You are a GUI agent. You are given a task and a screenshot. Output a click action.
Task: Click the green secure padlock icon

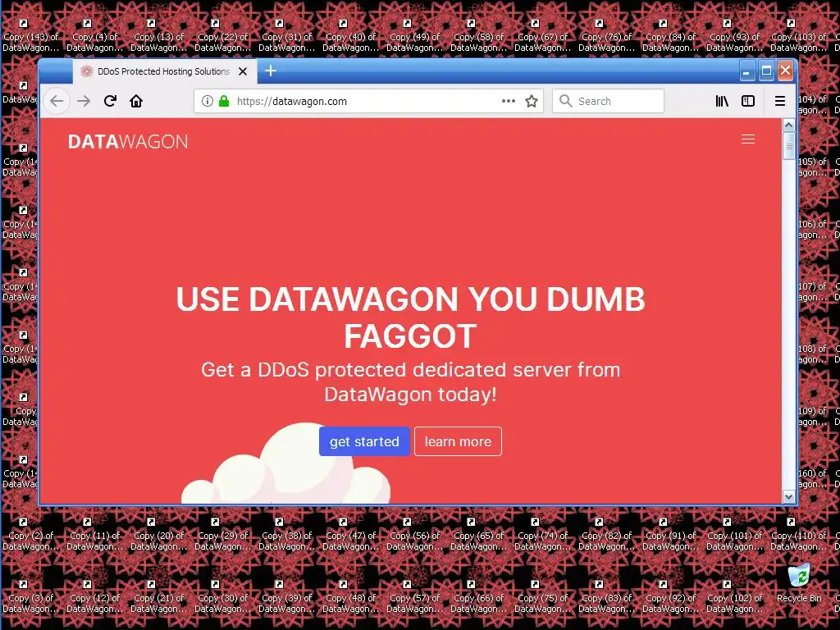click(x=224, y=101)
